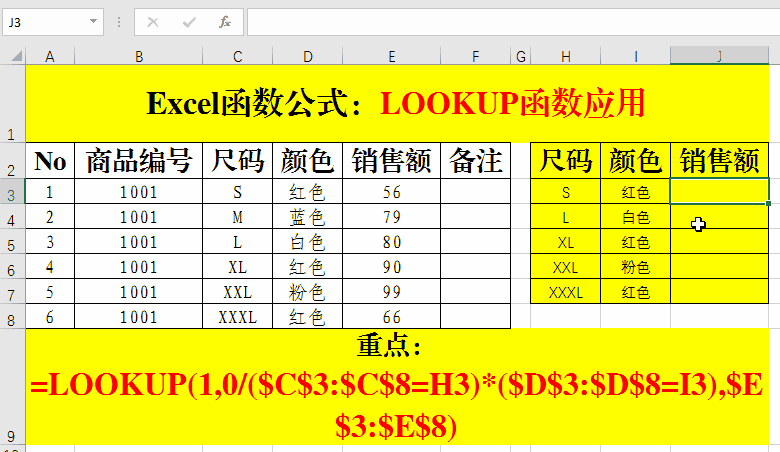Select column A header
The height and width of the screenshot is (452, 780).
50,56
